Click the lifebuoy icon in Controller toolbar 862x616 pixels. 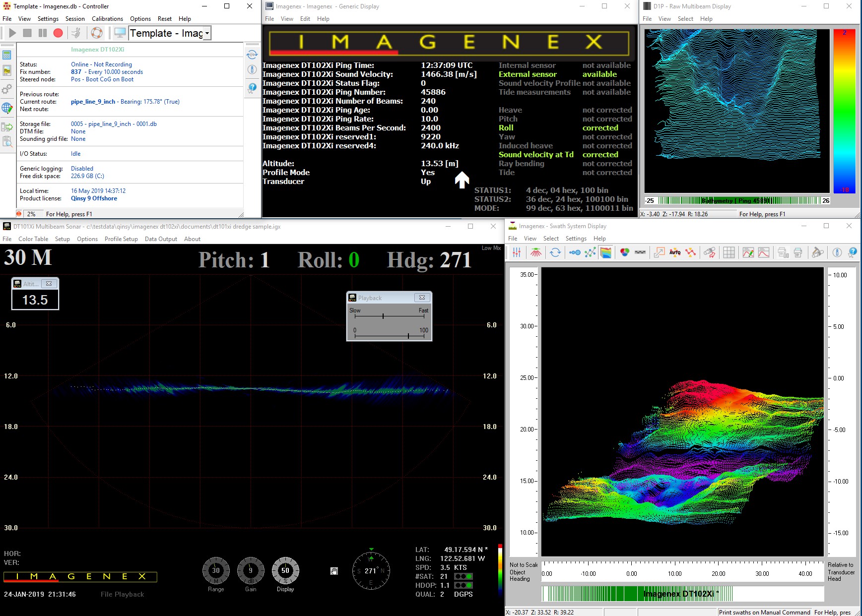[97, 33]
